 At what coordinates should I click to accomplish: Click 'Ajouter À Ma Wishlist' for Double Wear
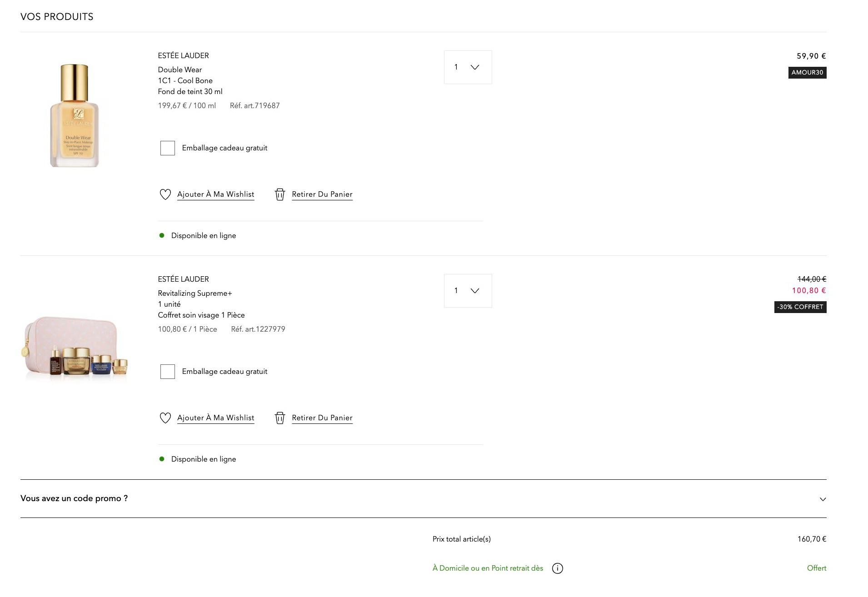[x=215, y=194]
